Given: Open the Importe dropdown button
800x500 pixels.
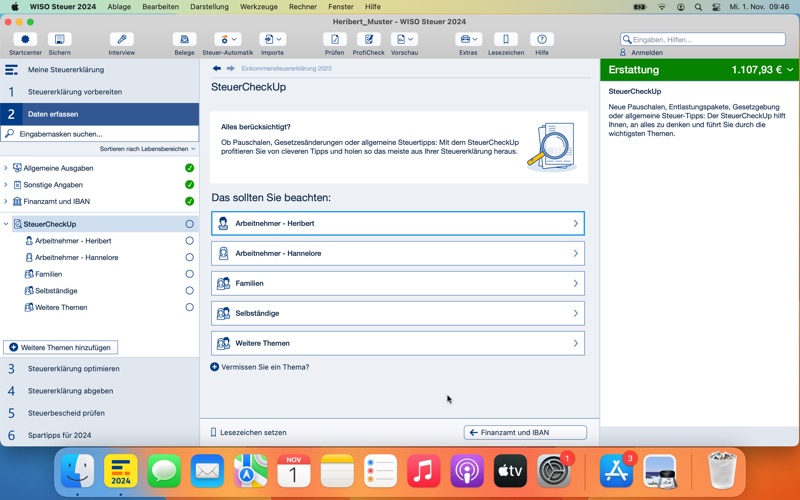Looking at the screenshot, I should [272, 39].
